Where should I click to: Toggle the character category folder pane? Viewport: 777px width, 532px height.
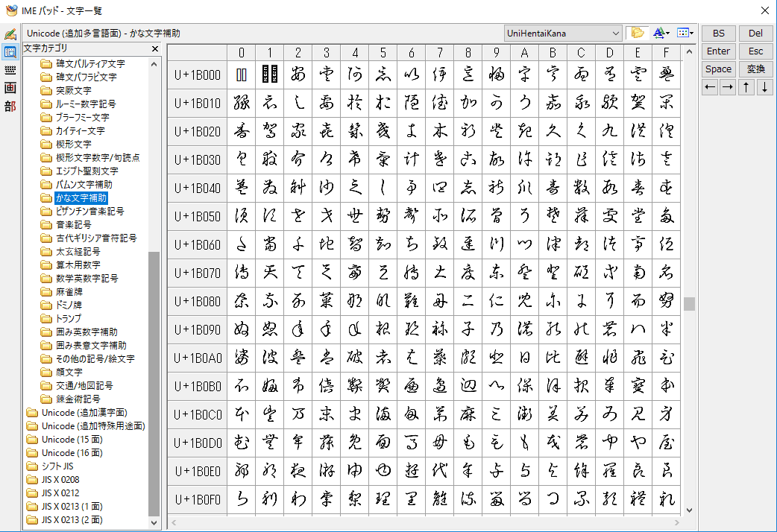(637, 33)
